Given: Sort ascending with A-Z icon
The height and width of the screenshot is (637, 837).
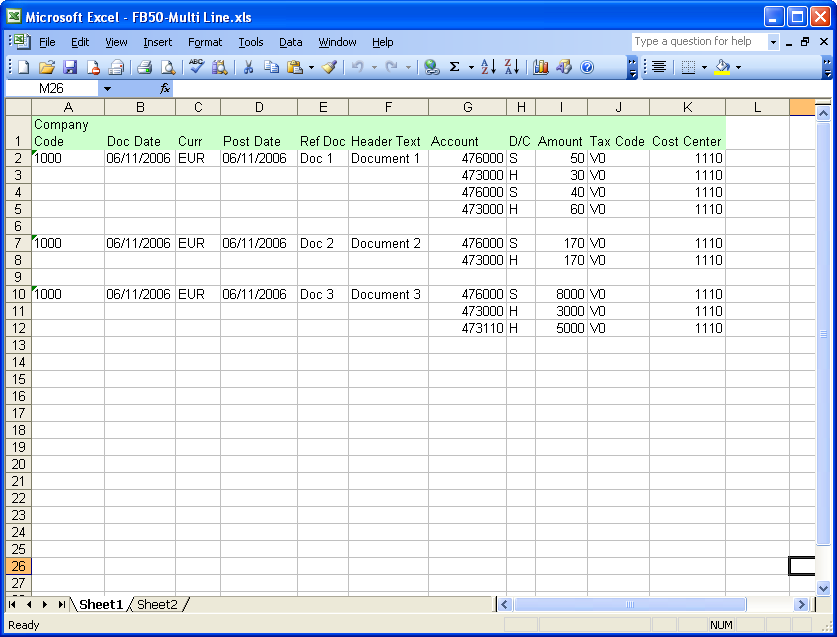Looking at the screenshot, I should pyautogui.click(x=488, y=67).
